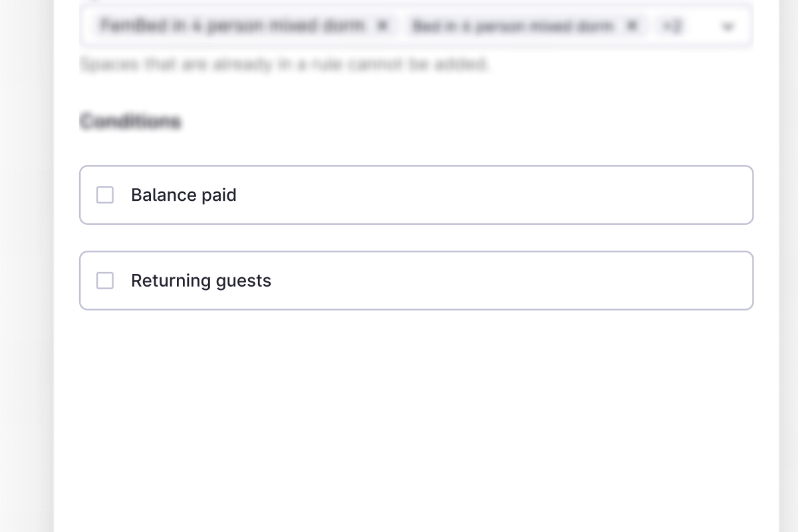Expand the spaces selector dropdown arrow
Viewport: 798px width, 532px height.
pos(728,27)
